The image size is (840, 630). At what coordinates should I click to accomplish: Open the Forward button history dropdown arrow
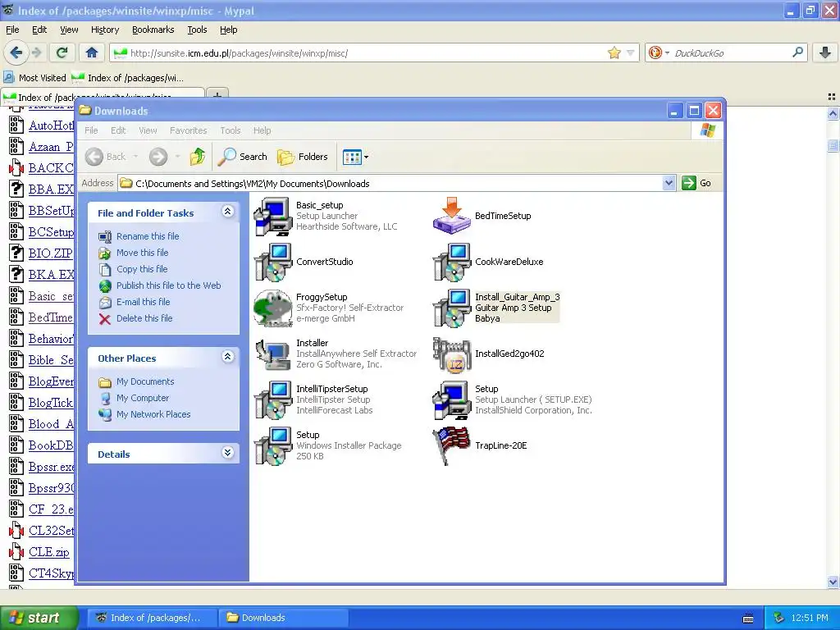click(x=177, y=157)
